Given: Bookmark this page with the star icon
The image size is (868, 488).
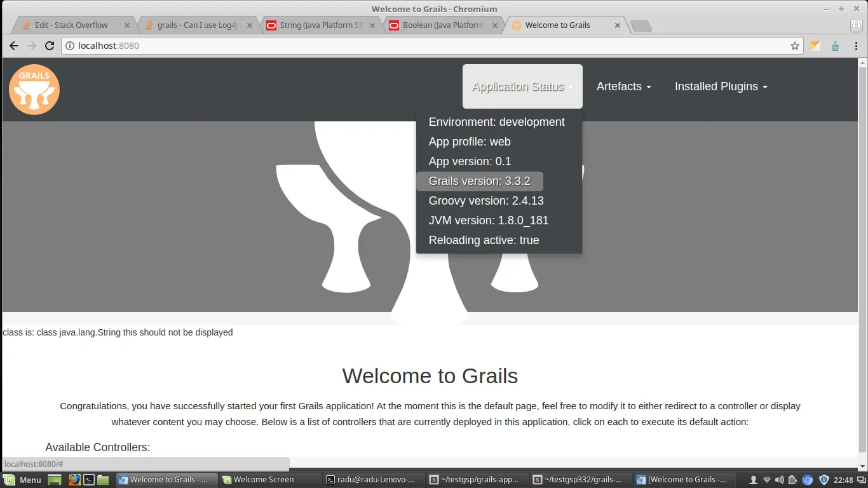Looking at the screenshot, I should (794, 46).
